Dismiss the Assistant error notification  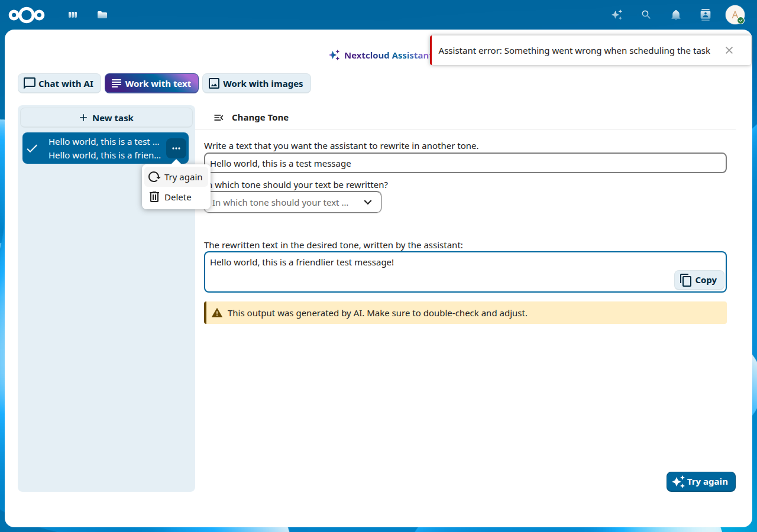click(x=729, y=51)
